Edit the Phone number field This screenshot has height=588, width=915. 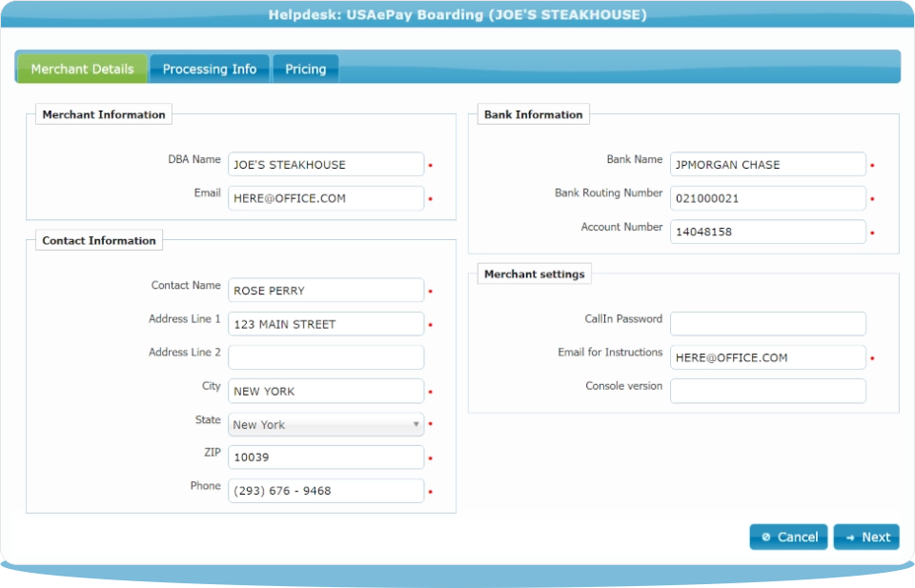click(x=326, y=491)
